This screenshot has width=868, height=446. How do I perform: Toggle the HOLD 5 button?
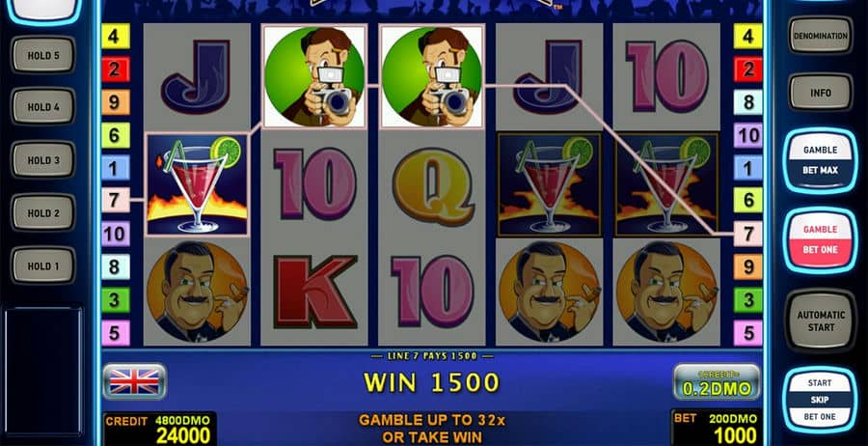[43, 55]
